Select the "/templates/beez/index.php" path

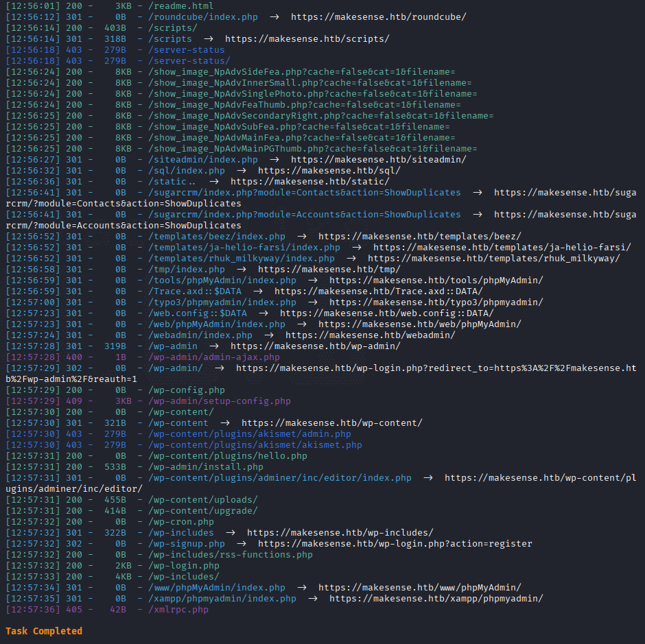tap(217, 237)
